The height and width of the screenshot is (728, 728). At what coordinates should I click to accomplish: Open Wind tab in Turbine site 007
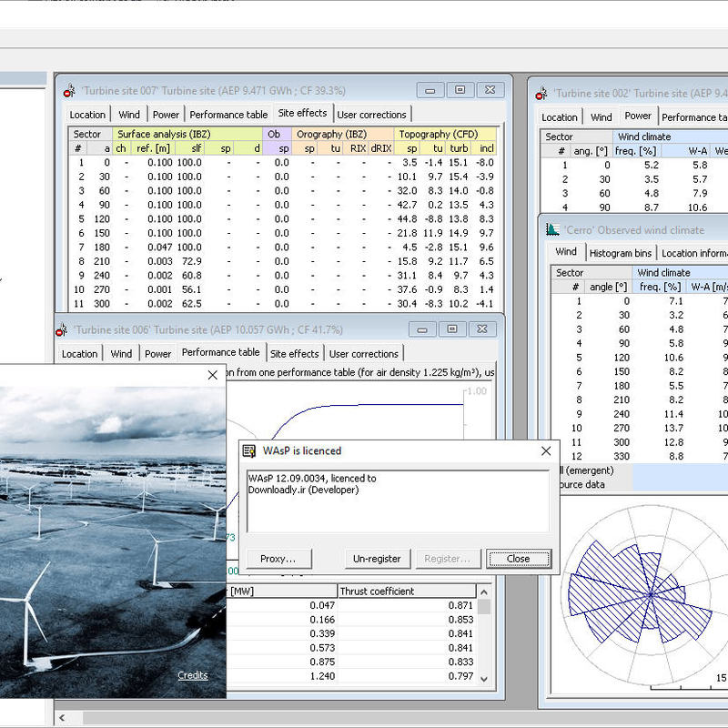129,115
